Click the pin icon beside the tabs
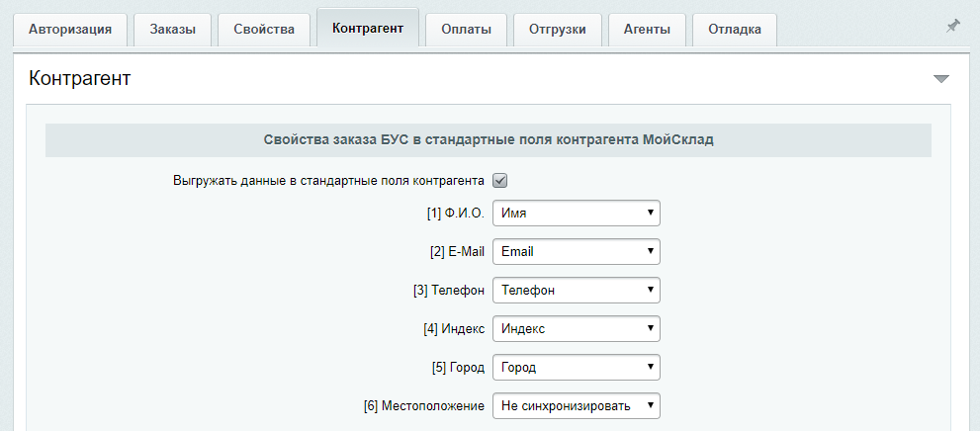980x431 pixels. [x=952, y=27]
